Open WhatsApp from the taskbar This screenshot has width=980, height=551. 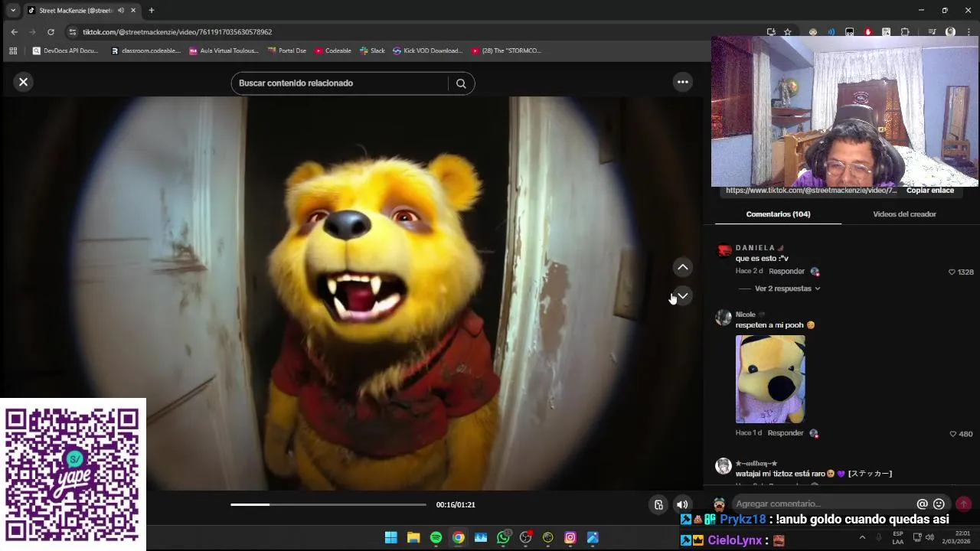point(503,537)
